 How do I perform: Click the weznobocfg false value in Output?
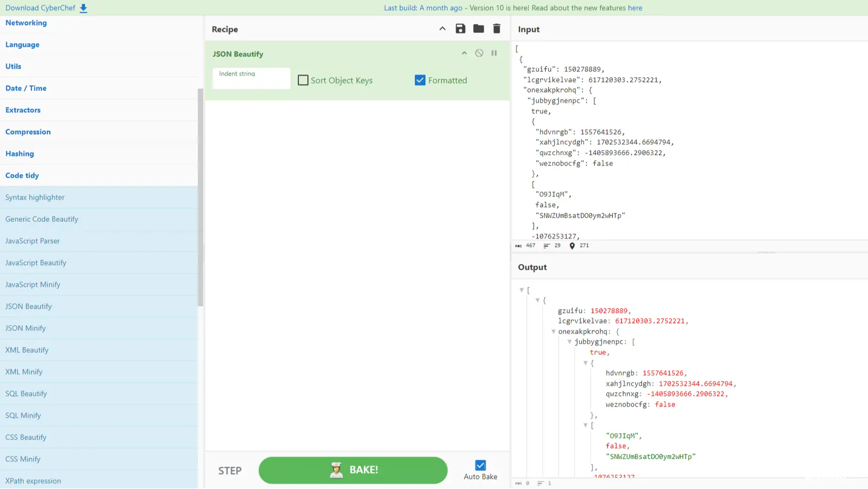[665, 405]
